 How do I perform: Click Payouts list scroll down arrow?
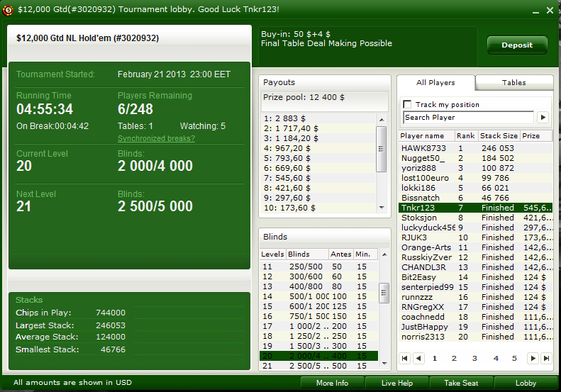coord(382,208)
